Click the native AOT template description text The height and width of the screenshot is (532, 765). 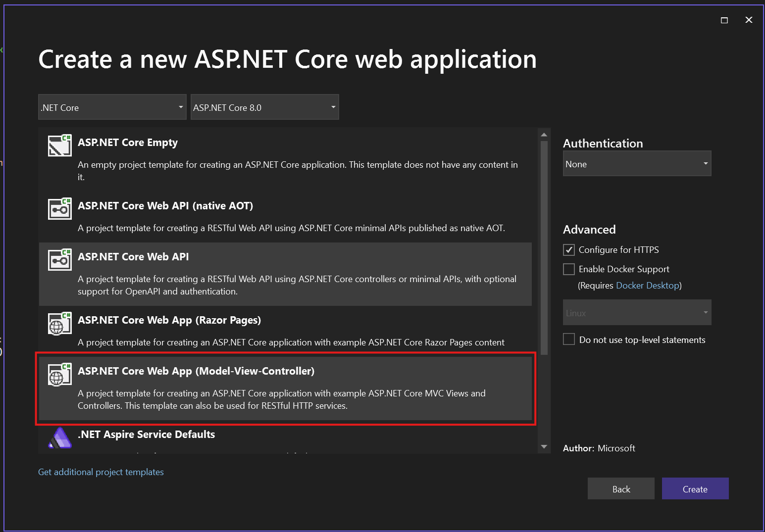291,228
